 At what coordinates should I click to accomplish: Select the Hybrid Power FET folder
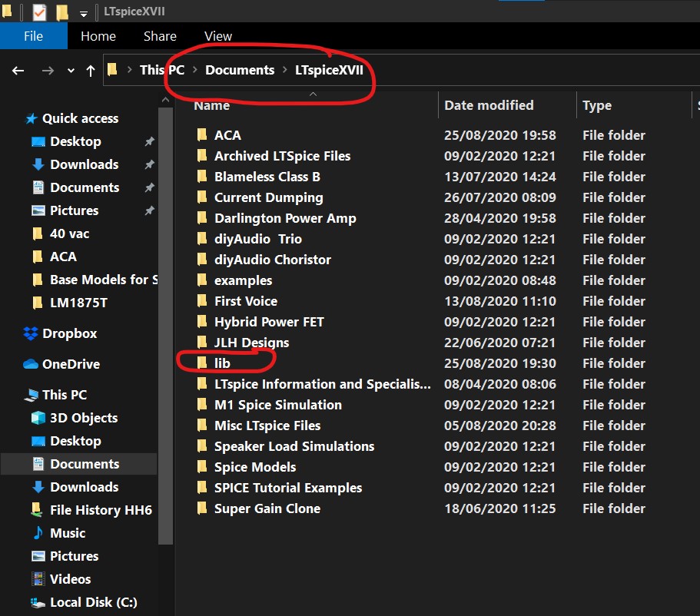pos(260,322)
